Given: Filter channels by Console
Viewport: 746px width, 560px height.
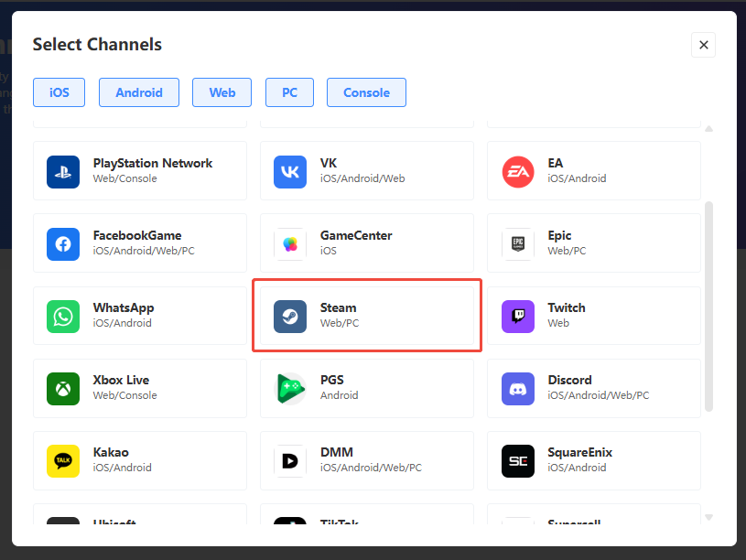Looking at the screenshot, I should coord(366,92).
